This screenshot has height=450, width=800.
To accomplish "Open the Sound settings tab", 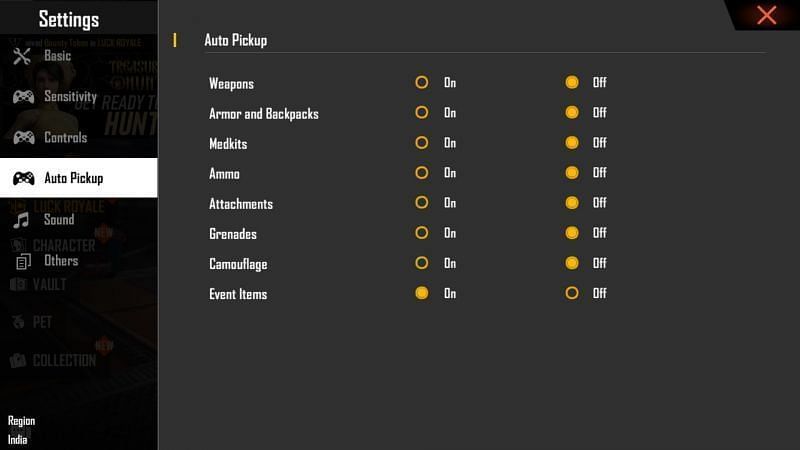I will click(x=58, y=220).
